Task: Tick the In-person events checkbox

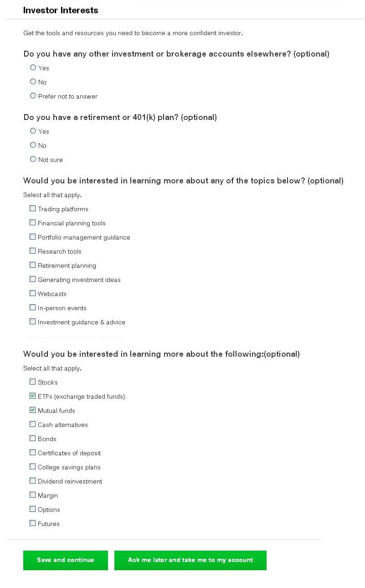Action: pyautogui.click(x=32, y=307)
